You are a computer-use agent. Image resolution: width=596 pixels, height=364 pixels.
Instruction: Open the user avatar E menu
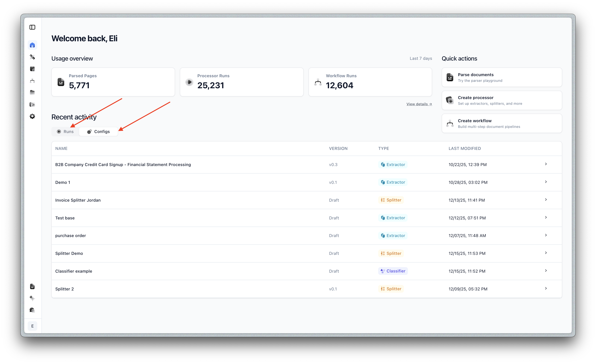tap(32, 326)
